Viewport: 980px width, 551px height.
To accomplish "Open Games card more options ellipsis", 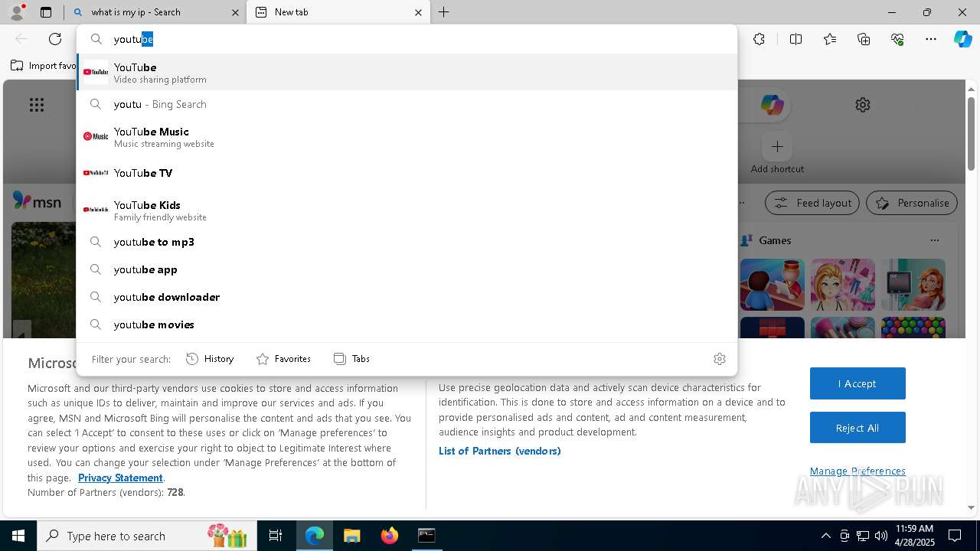I will tap(934, 240).
